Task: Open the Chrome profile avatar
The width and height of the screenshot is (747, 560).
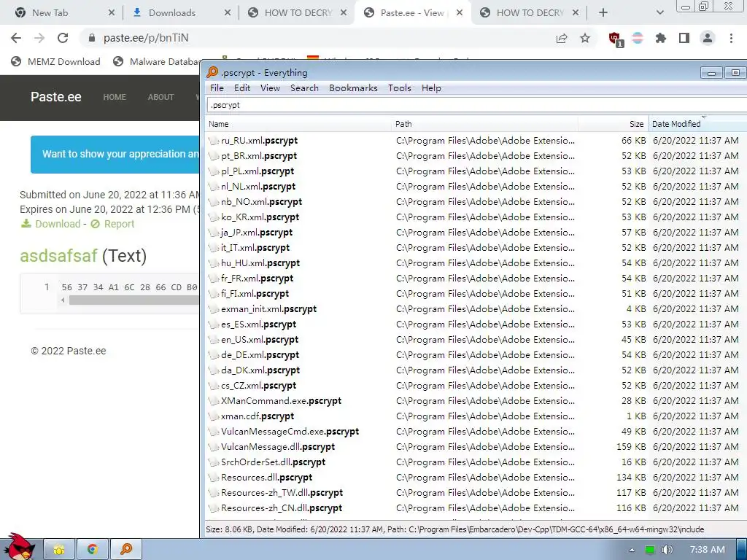Action: point(708,38)
